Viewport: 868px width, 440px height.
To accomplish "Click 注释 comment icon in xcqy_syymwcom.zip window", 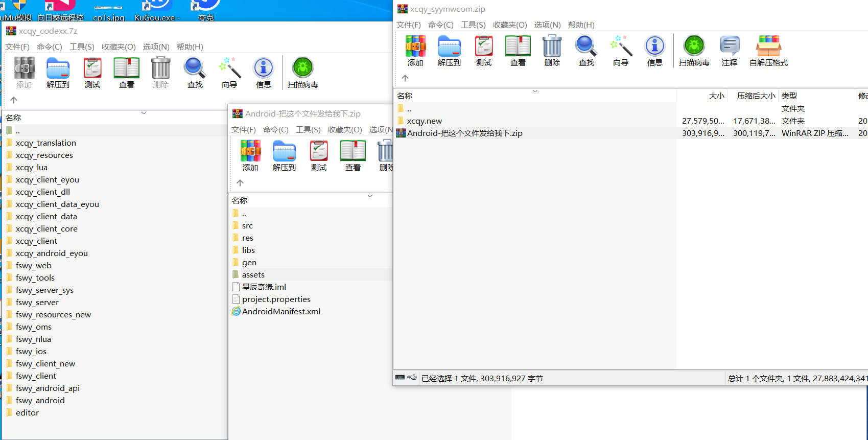I will point(729,51).
